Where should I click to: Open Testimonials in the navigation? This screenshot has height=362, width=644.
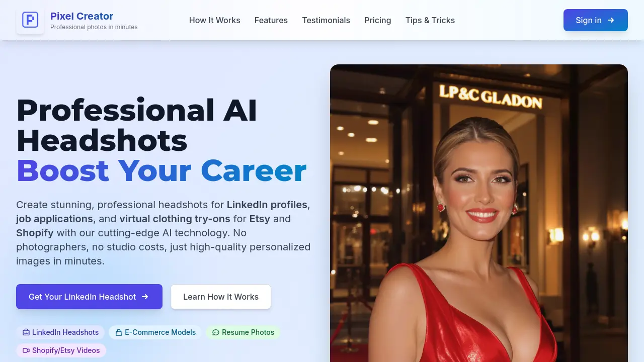tap(326, 20)
